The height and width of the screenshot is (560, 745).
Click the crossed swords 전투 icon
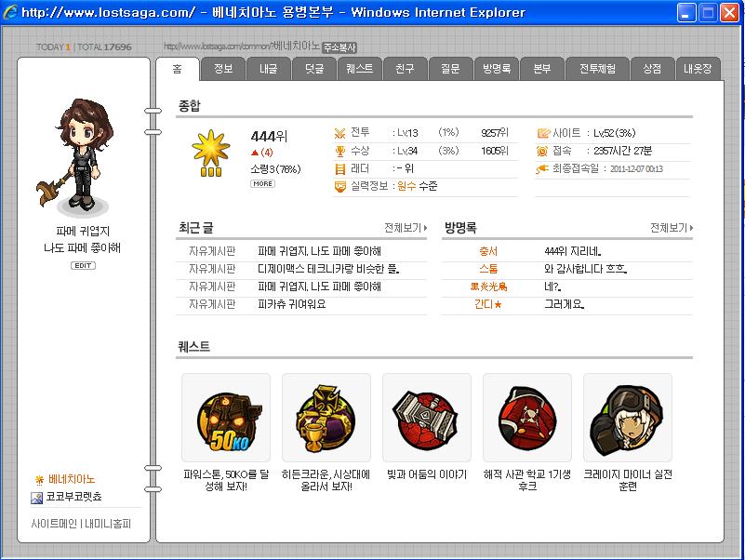click(339, 133)
